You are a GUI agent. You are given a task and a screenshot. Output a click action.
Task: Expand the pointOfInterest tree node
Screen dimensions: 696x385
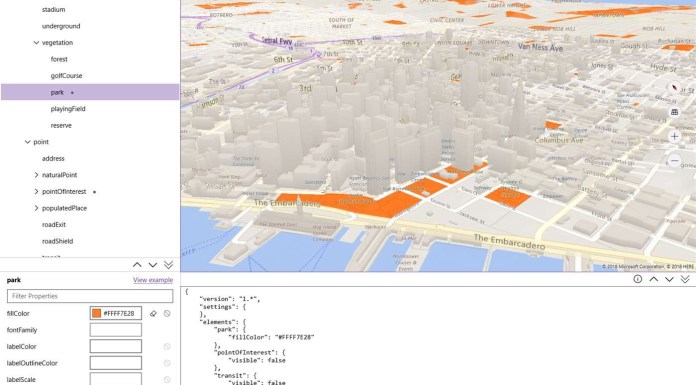pos(36,191)
